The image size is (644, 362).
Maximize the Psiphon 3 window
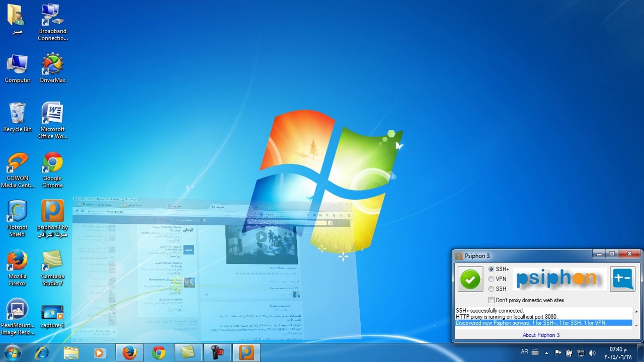611,254
